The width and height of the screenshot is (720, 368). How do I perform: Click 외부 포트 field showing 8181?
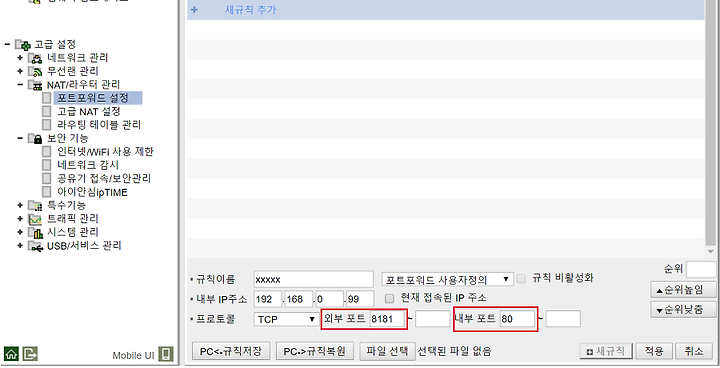(387, 319)
